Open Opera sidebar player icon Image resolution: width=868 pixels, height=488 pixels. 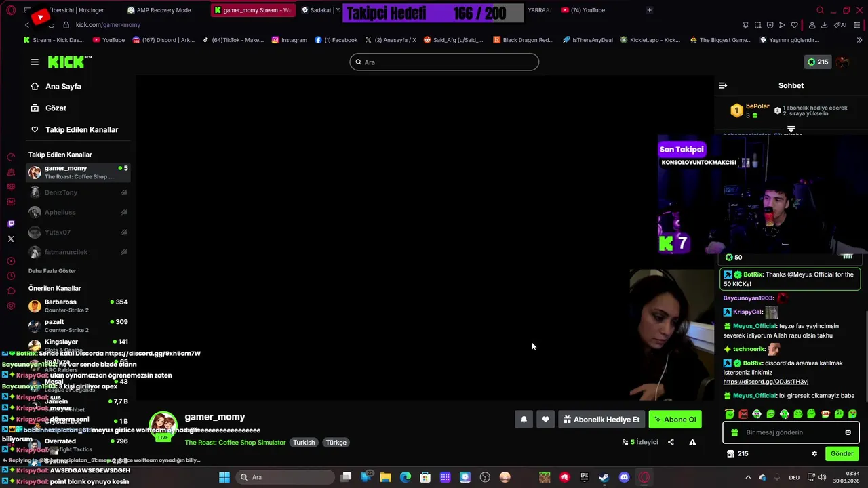point(11,261)
